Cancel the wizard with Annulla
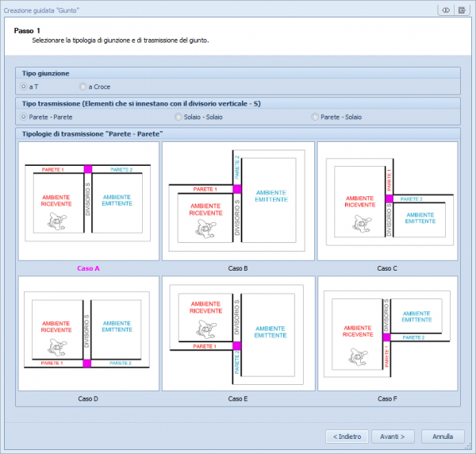Image resolution: width=476 pixels, height=454 pixels. [x=443, y=436]
